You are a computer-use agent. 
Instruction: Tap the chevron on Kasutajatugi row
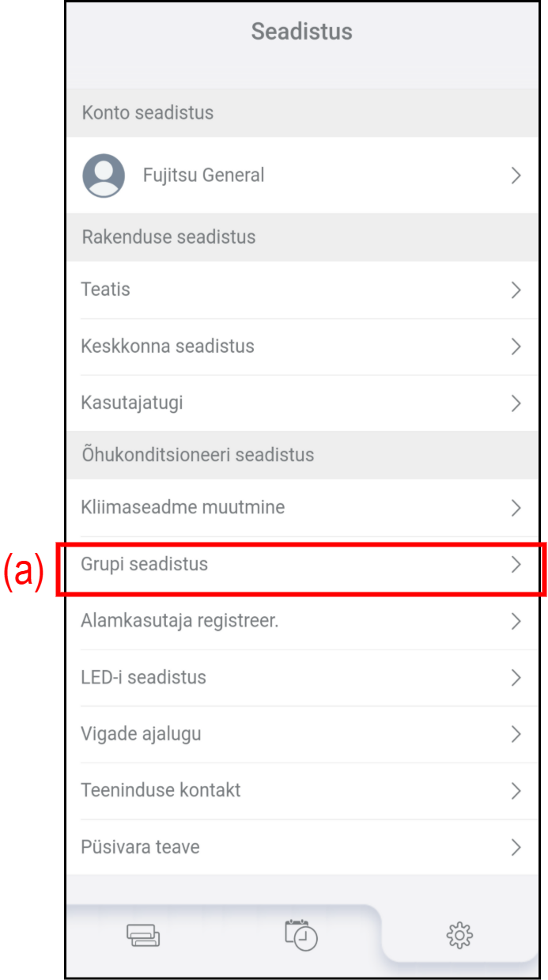click(516, 403)
